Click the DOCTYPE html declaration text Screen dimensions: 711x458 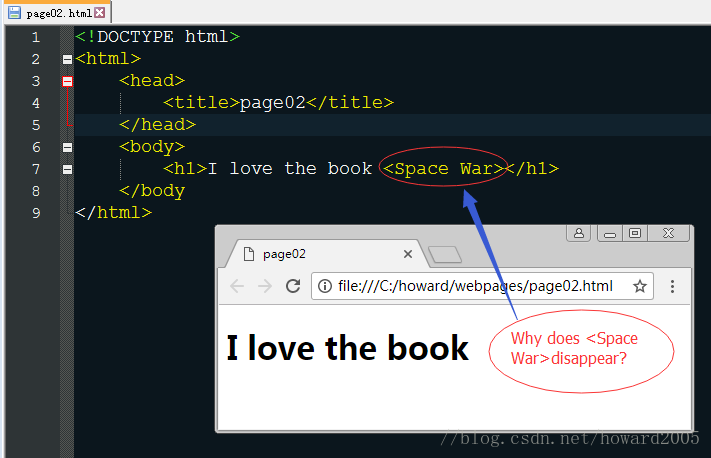tap(157, 37)
